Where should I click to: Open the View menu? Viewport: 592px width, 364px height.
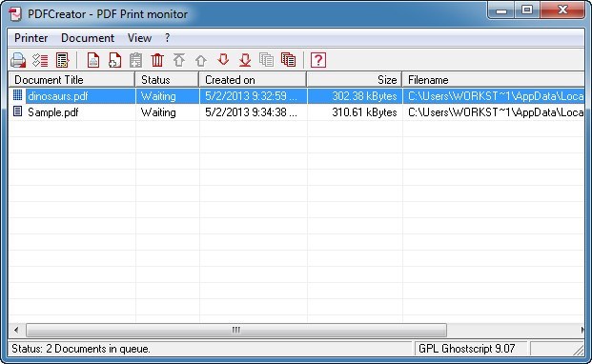point(139,38)
